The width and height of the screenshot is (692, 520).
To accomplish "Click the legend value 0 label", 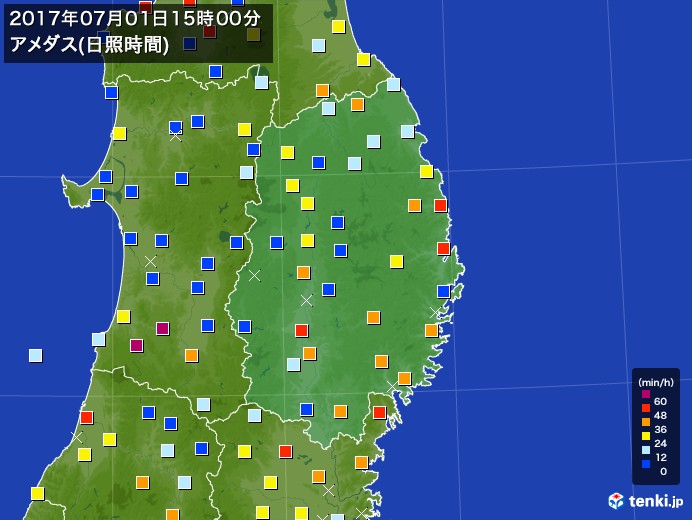I will (663, 471).
